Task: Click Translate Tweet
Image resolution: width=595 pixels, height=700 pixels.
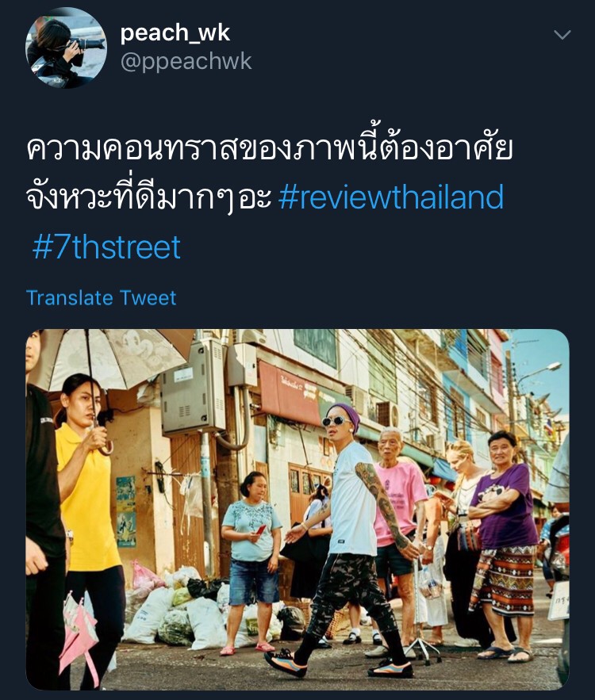Action: coord(102,298)
